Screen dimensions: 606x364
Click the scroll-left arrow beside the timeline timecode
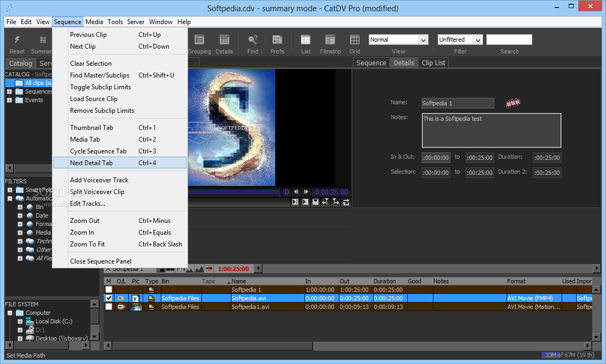259,268
